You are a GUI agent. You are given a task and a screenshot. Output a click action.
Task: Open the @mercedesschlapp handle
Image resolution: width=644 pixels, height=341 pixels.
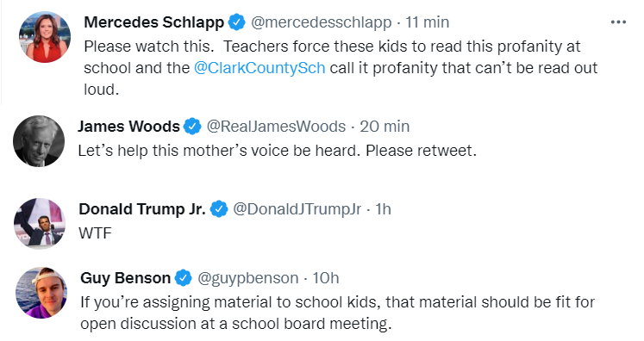point(322,22)
